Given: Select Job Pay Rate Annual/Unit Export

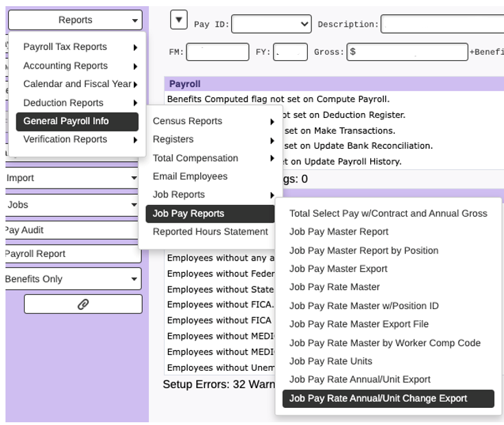Looking at the screenshot, I should [388, 379].
